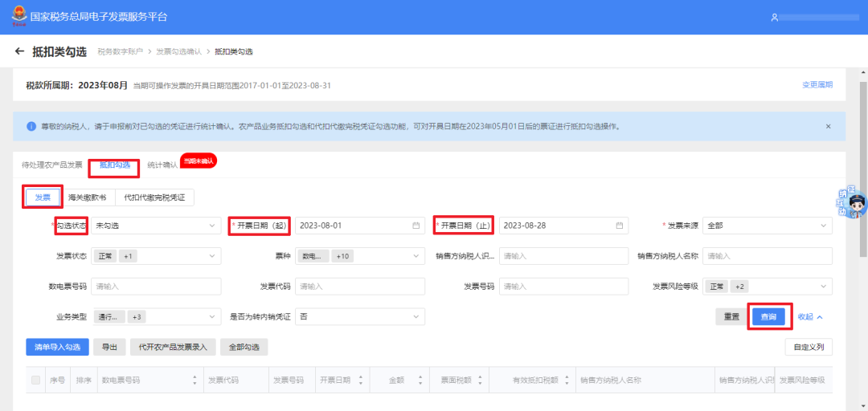Expand the 票种 dropdown
This screenshot has width=868, height=411.
pyautogui.click(x=360, y=256)
